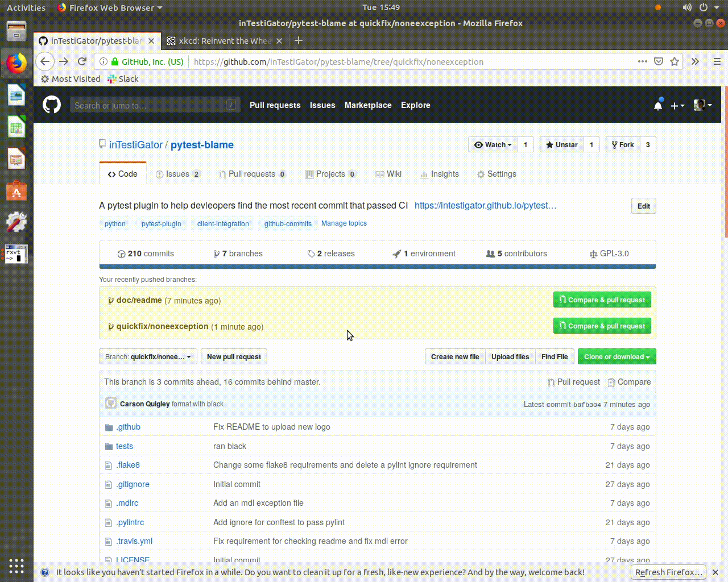Image resolution: width=728 pixels, height=582 pixels.
Task: Open LibreOffice Calc from the dock
Action: coord(16,126)
